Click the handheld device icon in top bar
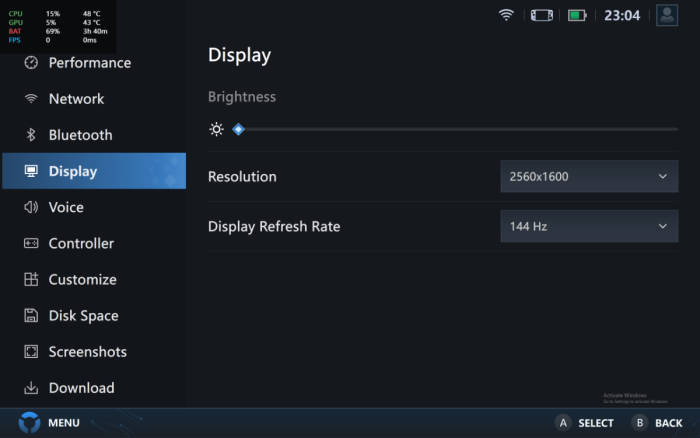Screen dimensions: 700x438 pos(541,15)
